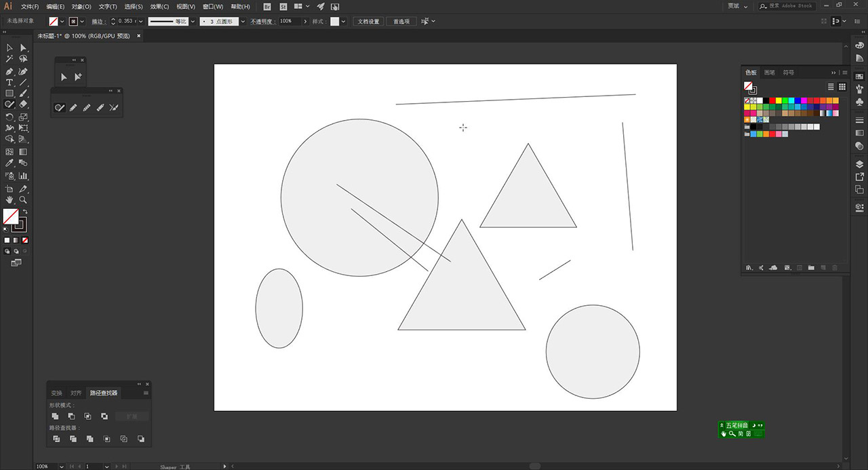Open the zoom level dropdown at bottom
The width and height of the screenshot is (868, 470).
[x=63, y=467]
